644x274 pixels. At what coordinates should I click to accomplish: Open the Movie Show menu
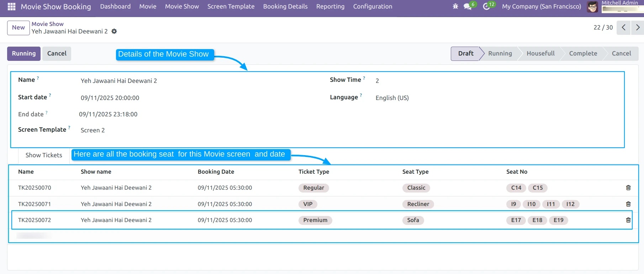coord(182,6)
